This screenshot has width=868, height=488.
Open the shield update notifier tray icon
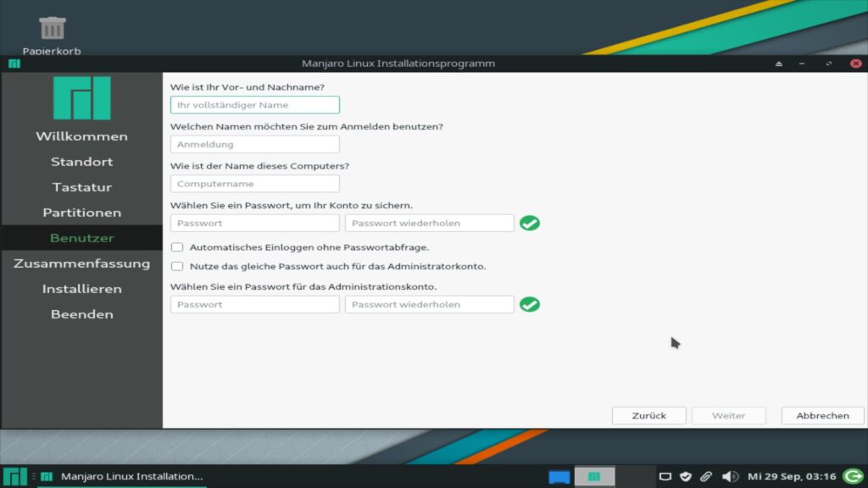pyautogui.click(x=686, y=476)
